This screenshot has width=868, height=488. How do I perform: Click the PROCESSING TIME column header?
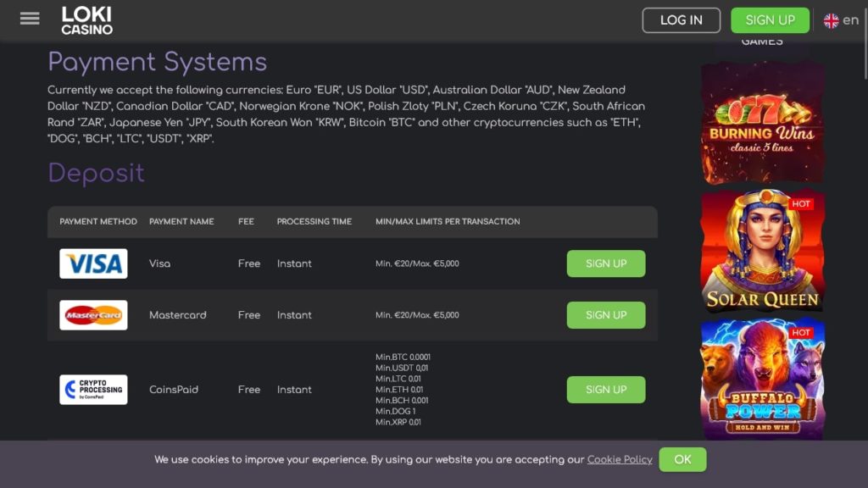coord(314,221)
